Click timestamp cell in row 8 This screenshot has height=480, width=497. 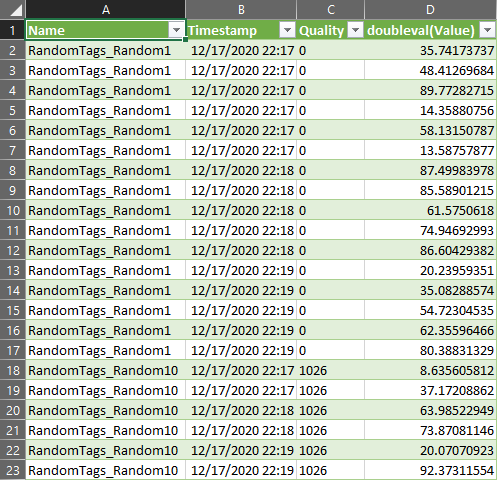(241, 170)
